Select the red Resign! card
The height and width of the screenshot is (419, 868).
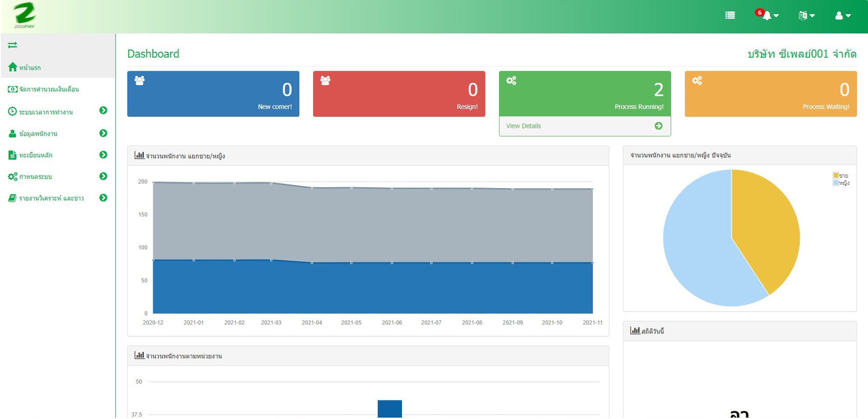coord(399,94)
